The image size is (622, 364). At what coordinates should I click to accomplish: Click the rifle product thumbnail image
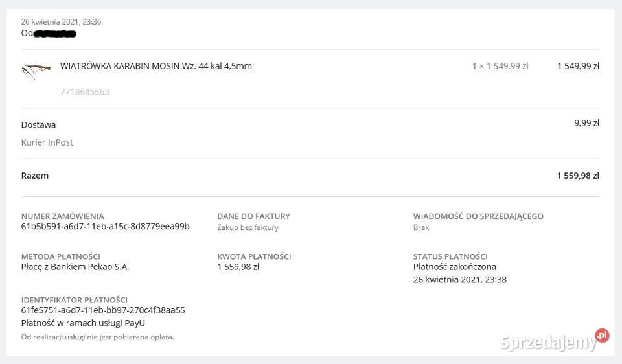tap(36, 71)
